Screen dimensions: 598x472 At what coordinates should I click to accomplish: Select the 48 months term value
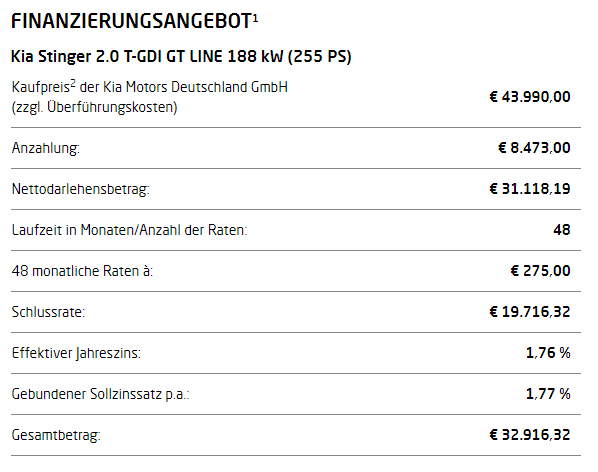(x=562, y=230)
